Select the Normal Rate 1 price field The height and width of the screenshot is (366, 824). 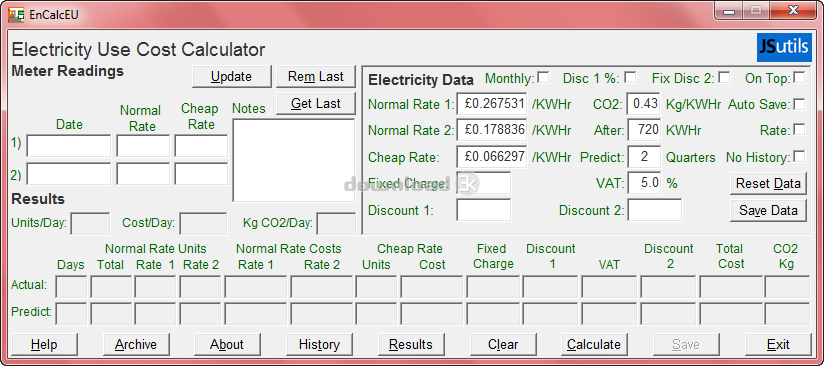tap(492, 104)
